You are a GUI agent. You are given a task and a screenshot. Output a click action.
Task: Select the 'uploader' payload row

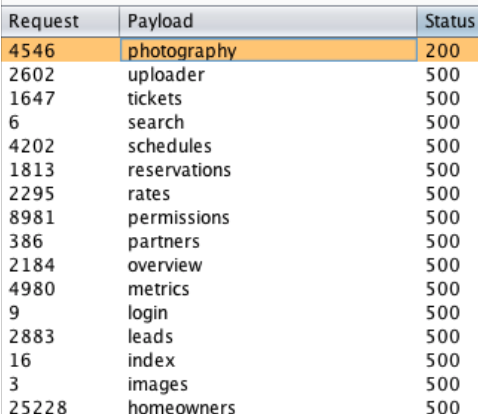[240, 75]
